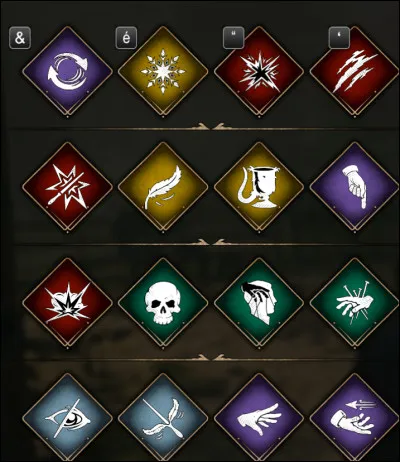Image resolution: width=400 pixels, height=462 pixels.
Task: Pick the purple hand with arrow spell
Action: pos(355,418)
